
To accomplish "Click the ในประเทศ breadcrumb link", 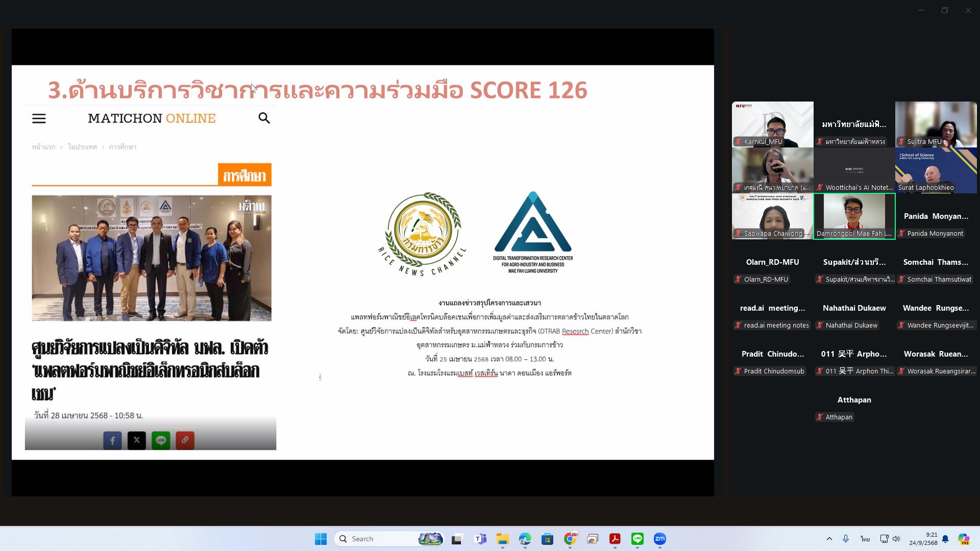I will pyautogui.click(x=82, y=147).
